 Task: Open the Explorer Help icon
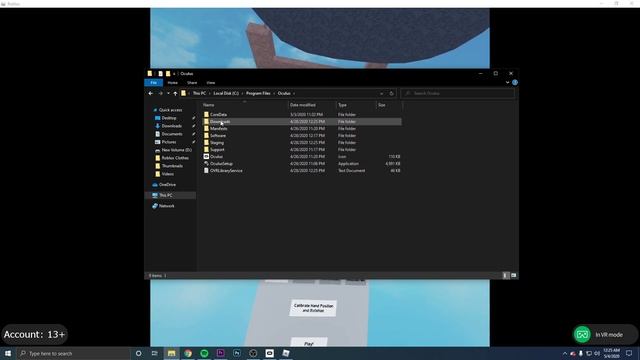click(515, 82)
